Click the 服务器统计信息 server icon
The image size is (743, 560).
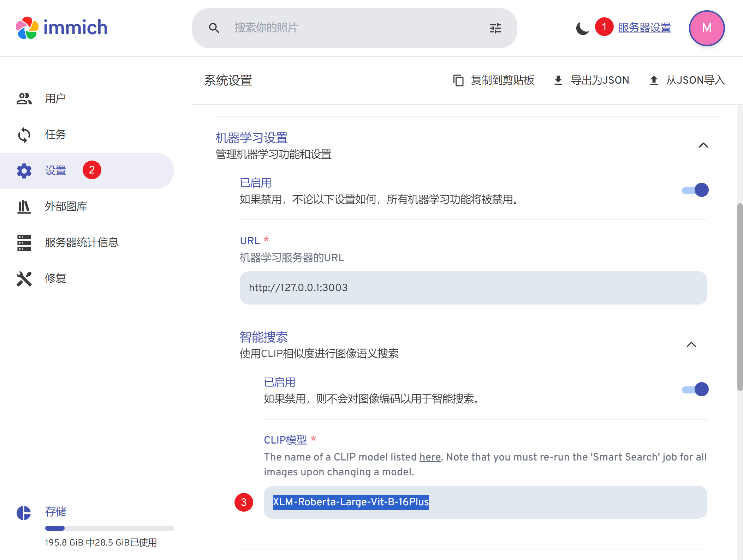pyautogui.click(x=24, y=243)
